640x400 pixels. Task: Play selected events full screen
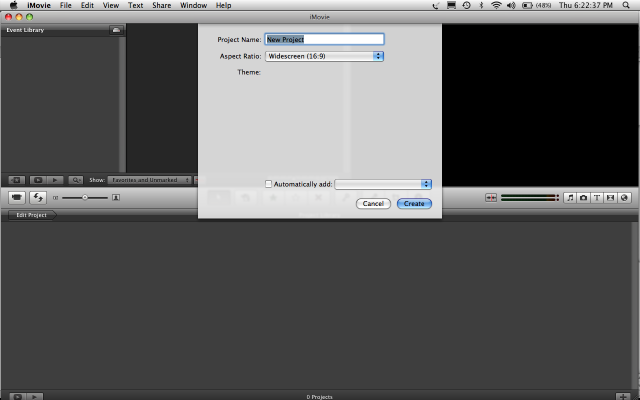tap(38, 180)
